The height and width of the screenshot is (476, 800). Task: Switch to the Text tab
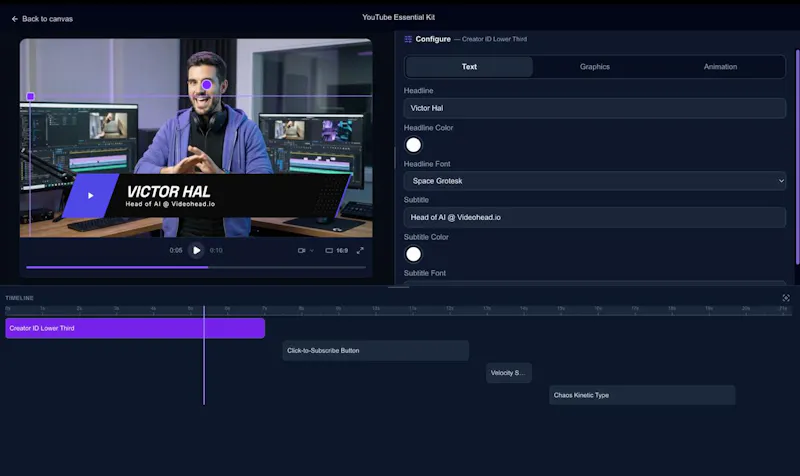[x=469, y=67]
